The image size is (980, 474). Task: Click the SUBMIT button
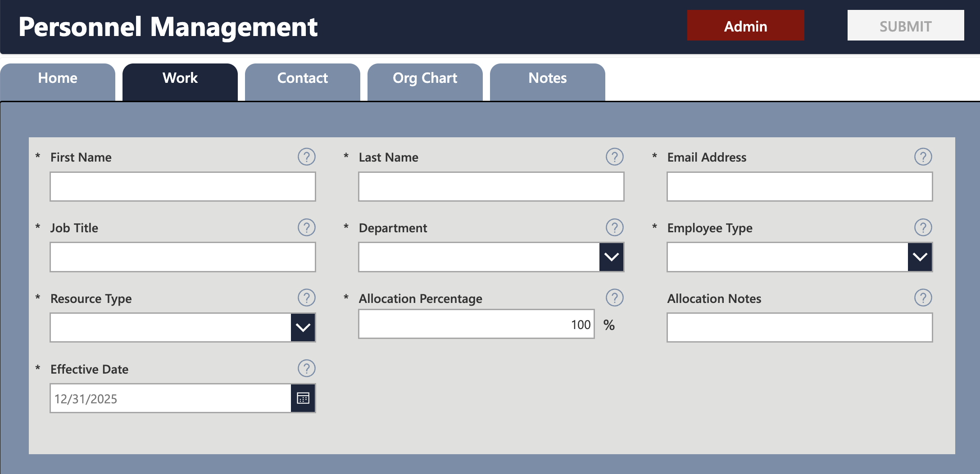coord(906,26)
